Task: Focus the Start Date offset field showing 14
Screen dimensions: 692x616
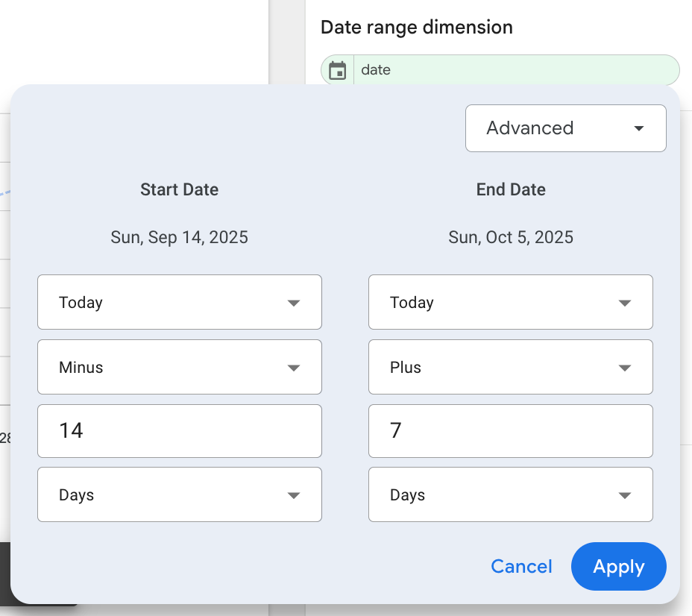Action: pyautogui.click(x=179, y=431)
